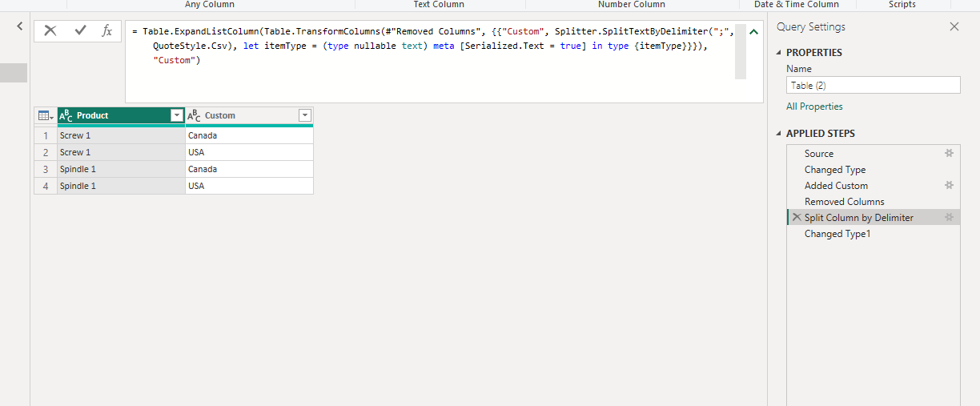The image size is (980, 406).
Task: Open the Product column filter dropdown
Action: 177,116
